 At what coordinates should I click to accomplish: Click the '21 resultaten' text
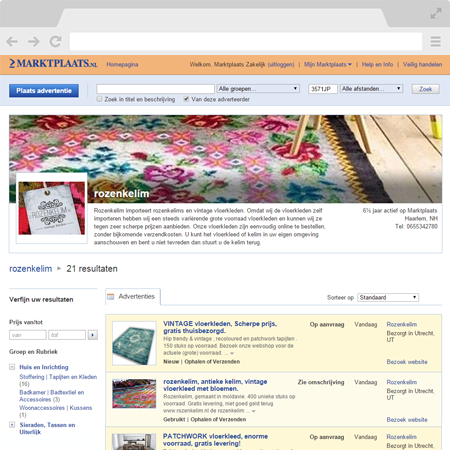click(92, 269)
